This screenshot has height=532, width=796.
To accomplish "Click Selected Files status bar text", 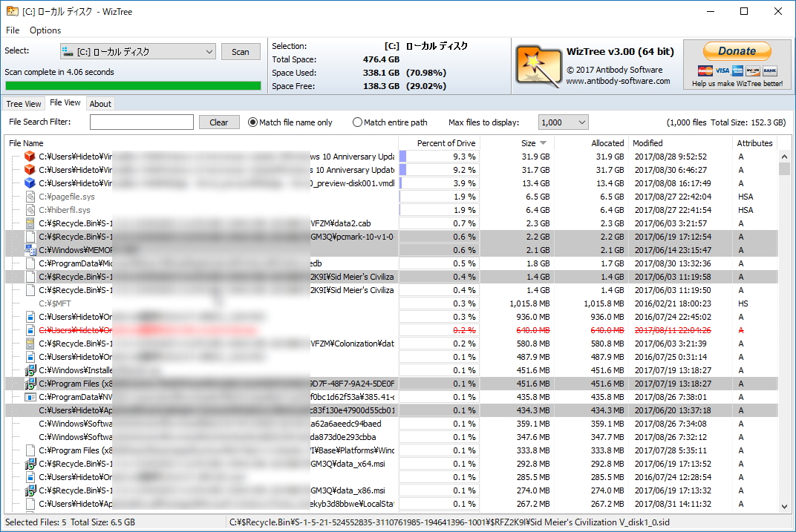I will (x=70, y=522).
